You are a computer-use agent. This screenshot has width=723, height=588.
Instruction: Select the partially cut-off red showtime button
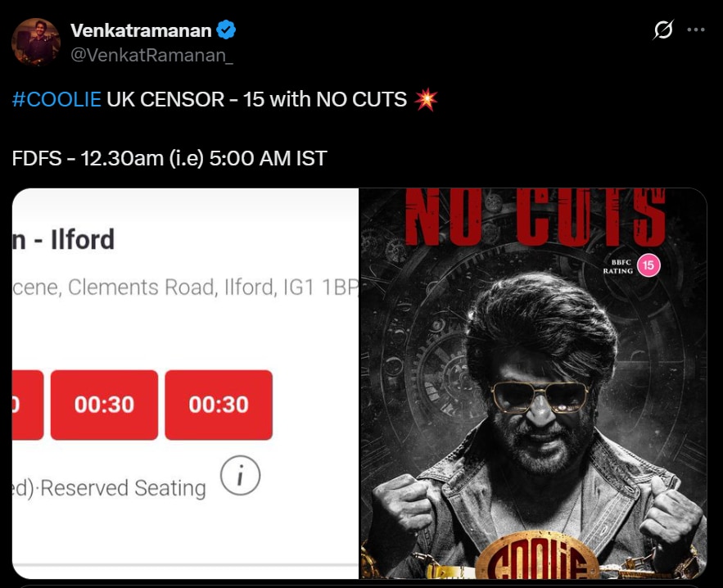(28, 405)
